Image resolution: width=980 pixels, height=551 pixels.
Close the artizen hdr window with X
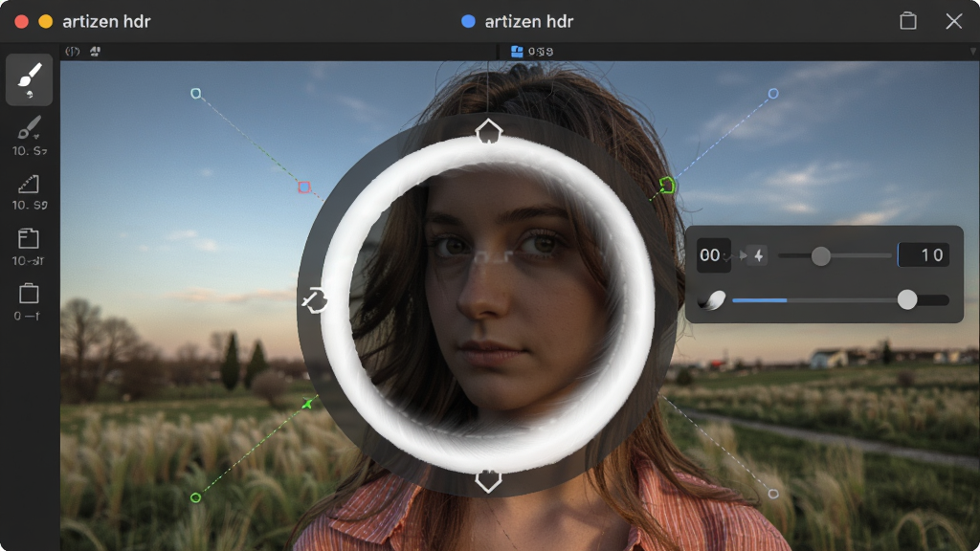click(x=954, y=21)
